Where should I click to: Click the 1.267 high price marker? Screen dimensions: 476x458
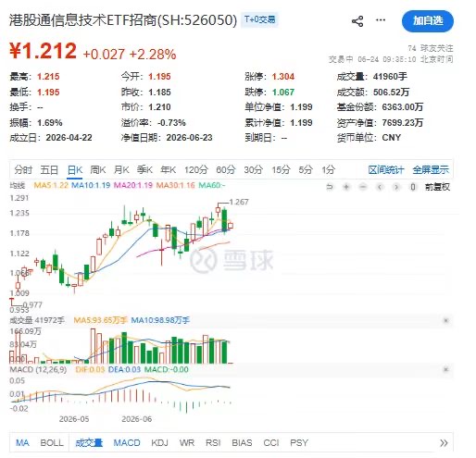pos(239,202)
